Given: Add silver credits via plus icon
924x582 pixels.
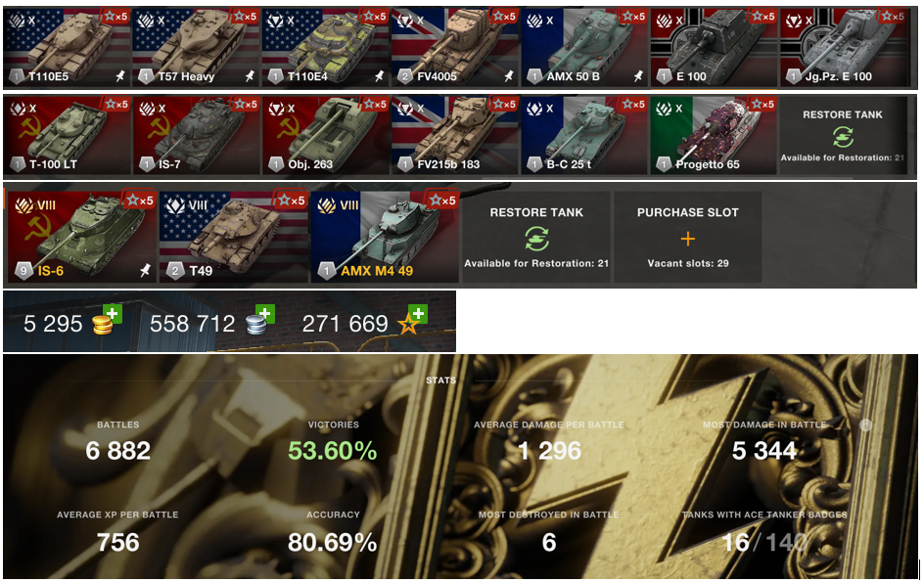Looking at the screenshot, I should point(264,314).
